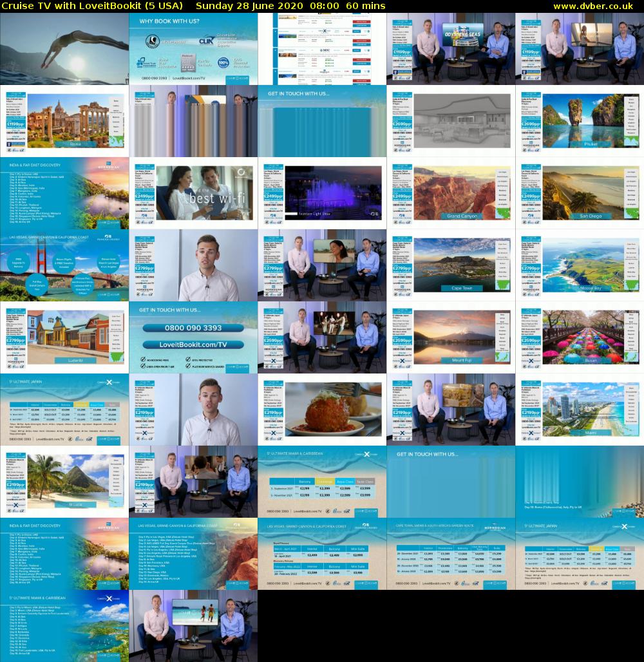Viewport: 644px width, 662px height.
Task: Click the 0800 090 3393 phone pill
Action: (193, 328)
